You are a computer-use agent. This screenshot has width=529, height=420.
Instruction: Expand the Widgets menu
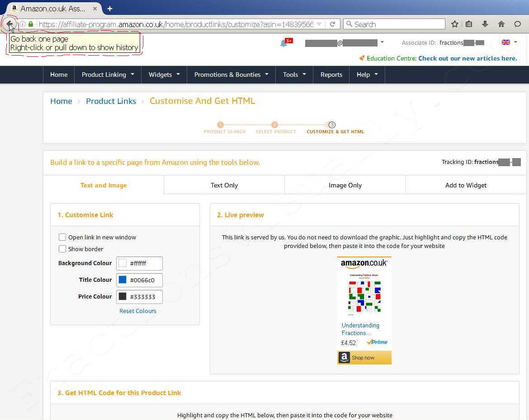pyautogui.click(x=164, y=75)
